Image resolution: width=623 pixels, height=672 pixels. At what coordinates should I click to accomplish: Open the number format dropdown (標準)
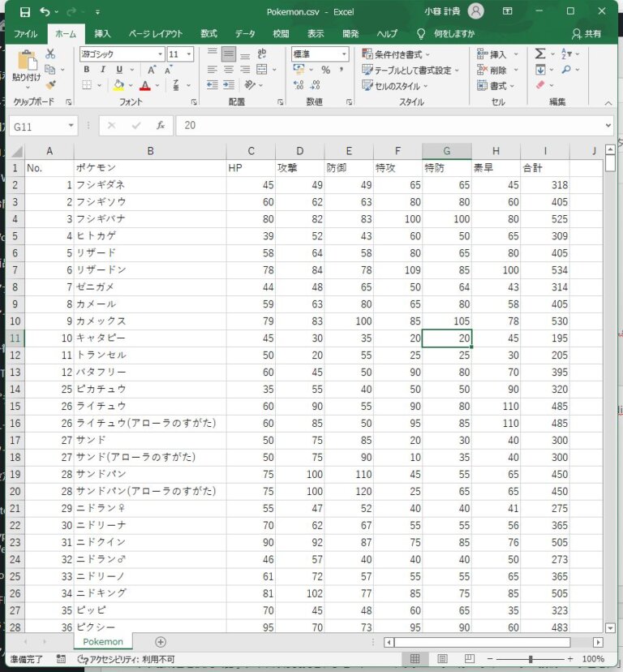[x=344, y=54]
